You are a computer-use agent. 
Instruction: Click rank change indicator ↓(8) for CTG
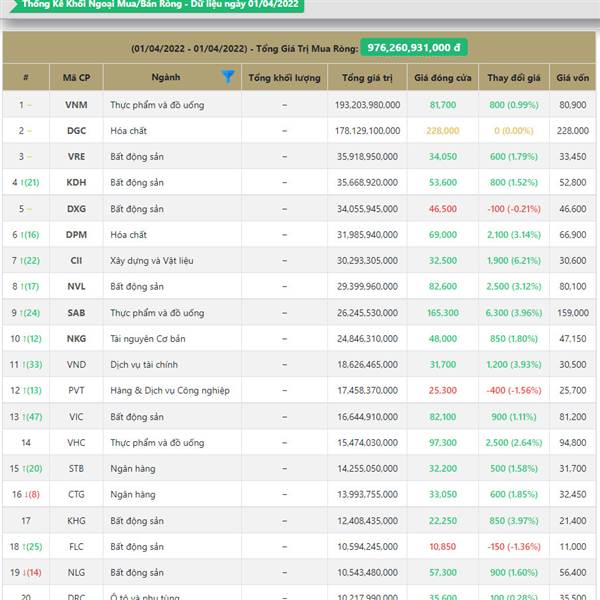(x=32, y=494)
